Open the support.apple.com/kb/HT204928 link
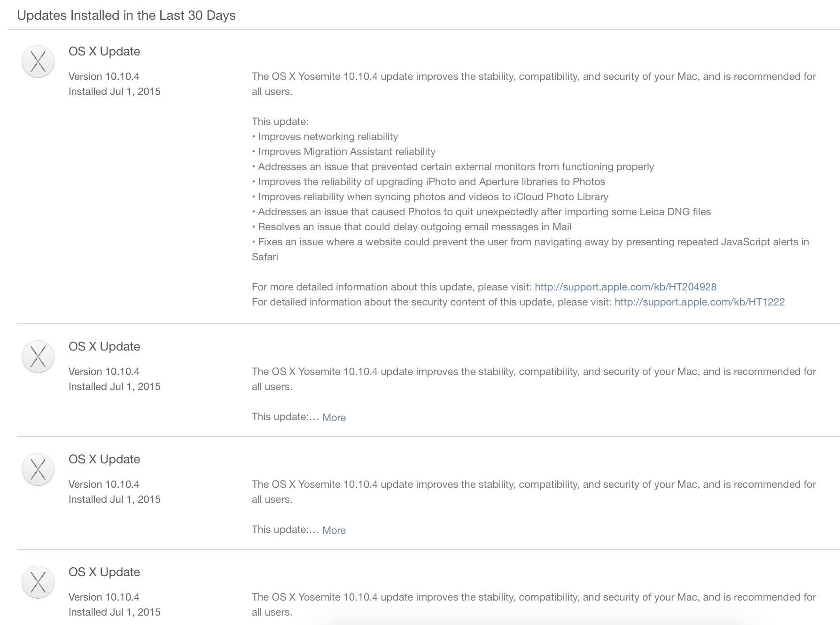Screen dimensions: 840x625 pyautogui.click(x=625, y=287)
